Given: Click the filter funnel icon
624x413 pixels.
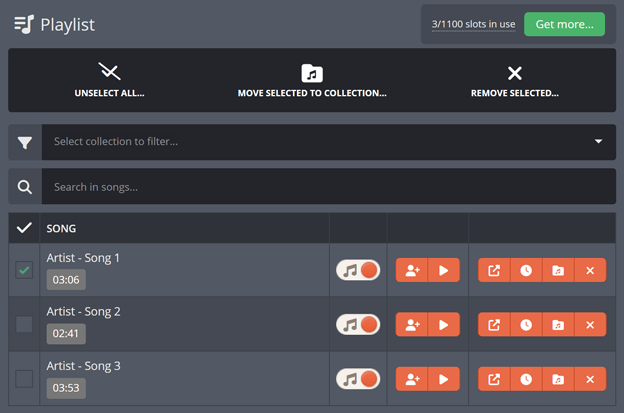Looking at the screenshot, I should point(25,142).
